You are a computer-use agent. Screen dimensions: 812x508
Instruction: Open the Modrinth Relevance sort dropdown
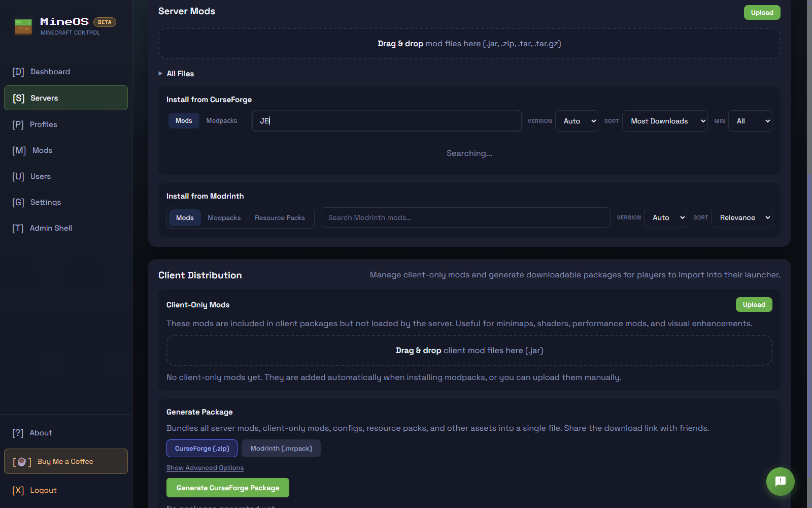pos(741,217)
